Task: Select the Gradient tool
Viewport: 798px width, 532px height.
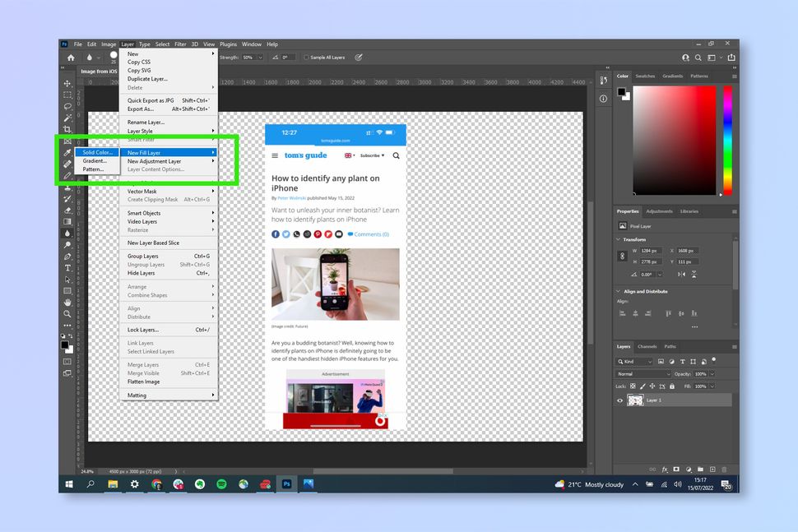Action: (67, 222)
